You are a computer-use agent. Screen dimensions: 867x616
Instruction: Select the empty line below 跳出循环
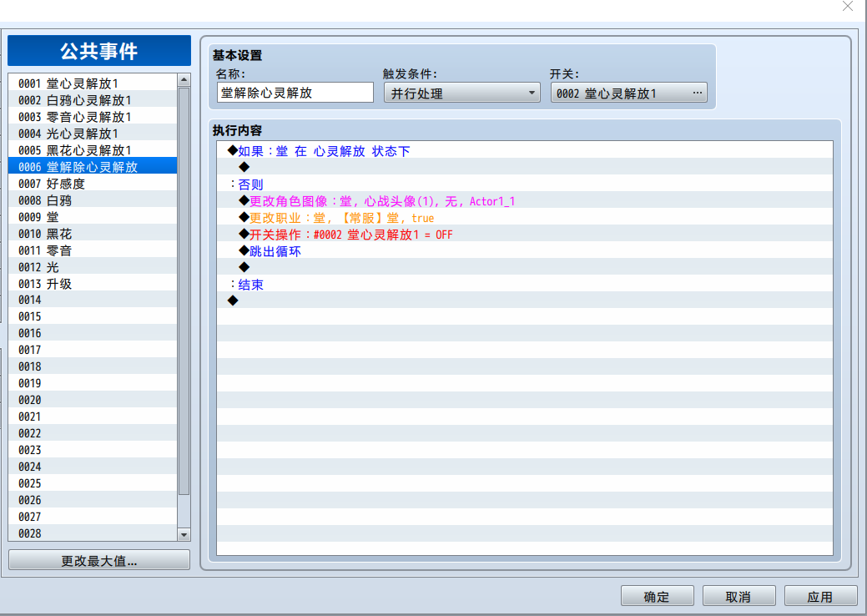[x=525, y=268]
